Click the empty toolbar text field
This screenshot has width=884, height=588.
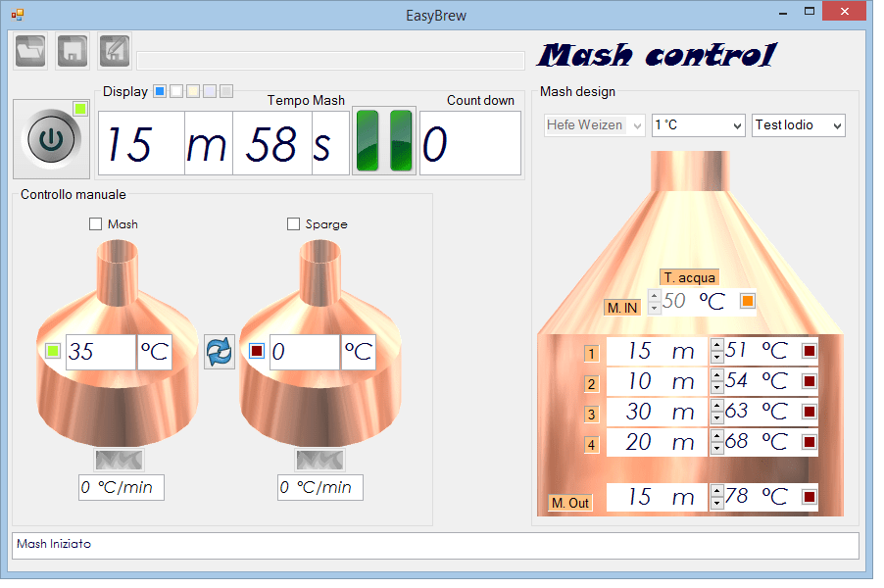331,61
